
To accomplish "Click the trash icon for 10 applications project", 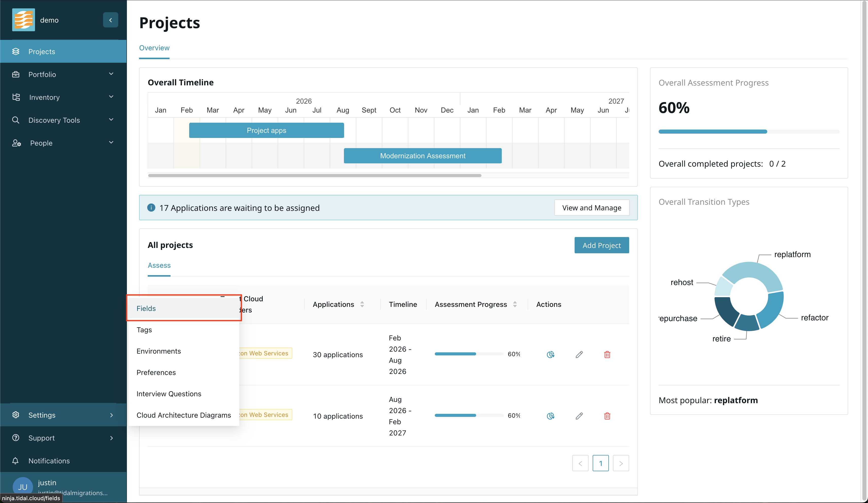I will (x=607, y=416).
